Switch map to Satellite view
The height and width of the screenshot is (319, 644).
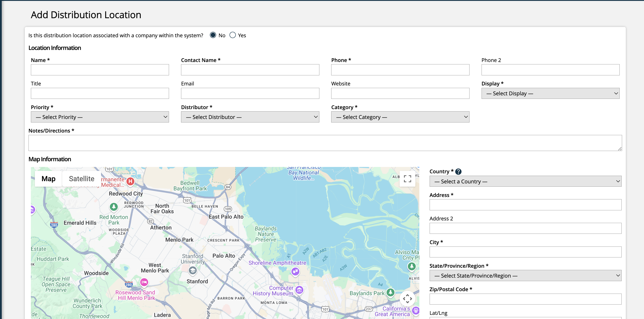[x=82, y=179]
